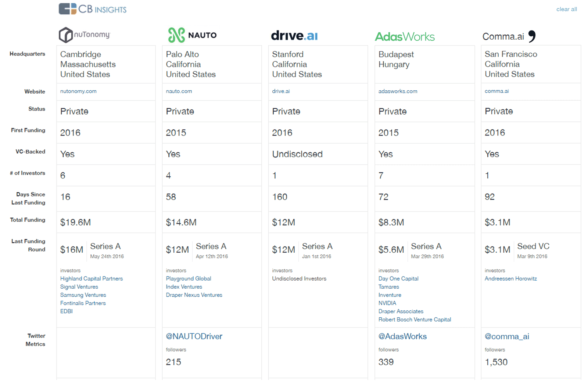Select NAUTO total funding $14.6M
Viewport: 588px width, 383px height.
(181, 222)
